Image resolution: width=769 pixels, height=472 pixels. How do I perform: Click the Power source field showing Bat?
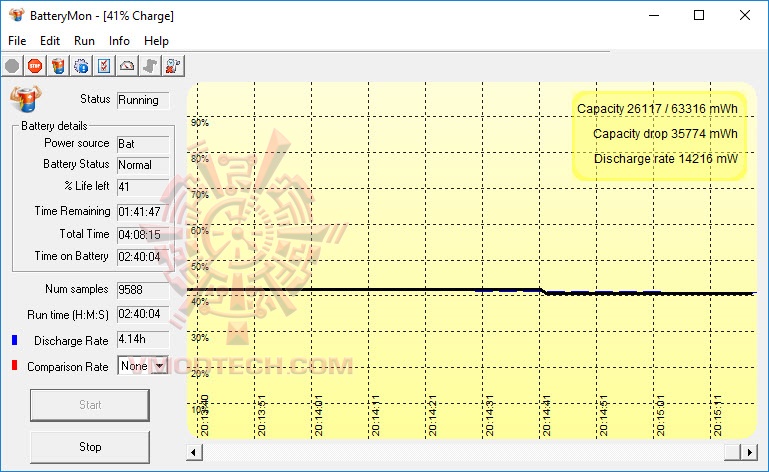pos(143,144)
